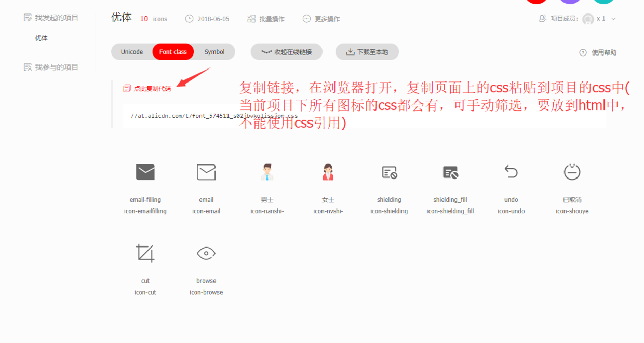Viewport: 644px width, 343px height.
Task: Click the shielding icon
Action: pyautogui.click(x=389, y=172)
